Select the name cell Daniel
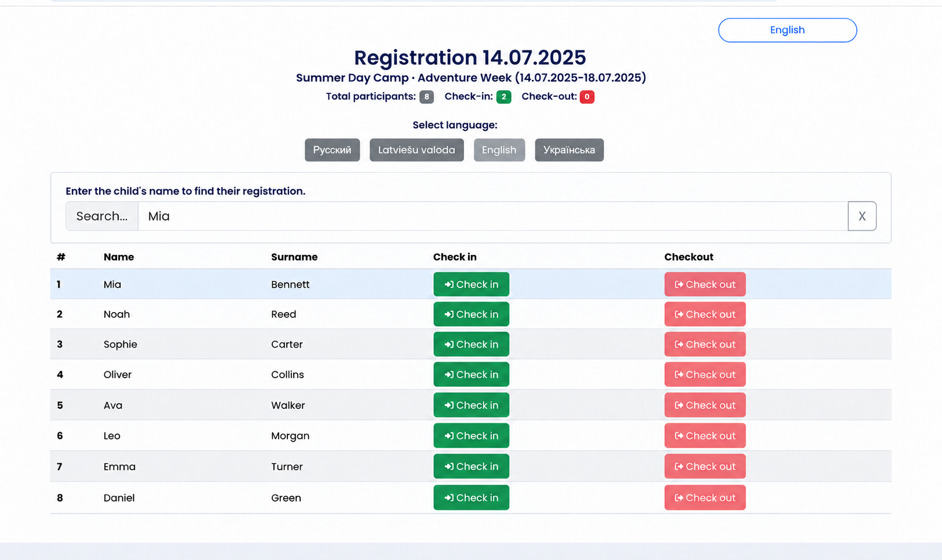The width and height of the screenshot is (942, 560). (x=119, y=498)
